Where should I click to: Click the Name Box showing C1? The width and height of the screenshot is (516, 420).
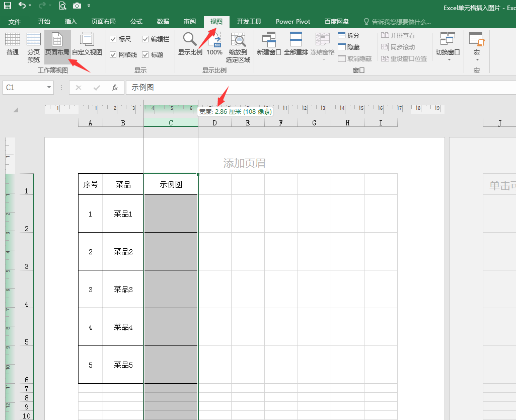point(24,88)
